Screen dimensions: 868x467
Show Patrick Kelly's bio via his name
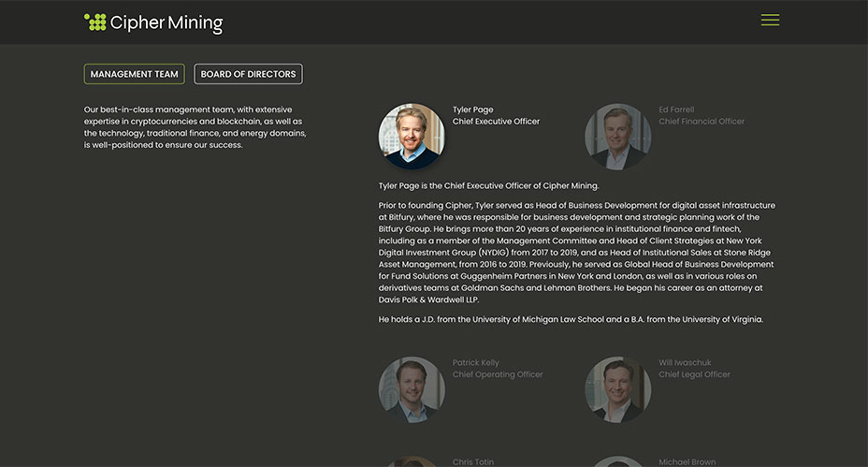point(475,363)
